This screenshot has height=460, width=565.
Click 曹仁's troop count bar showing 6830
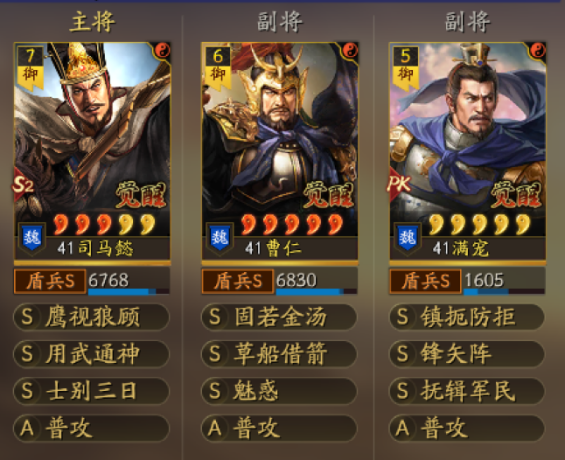tap(316, 281)
